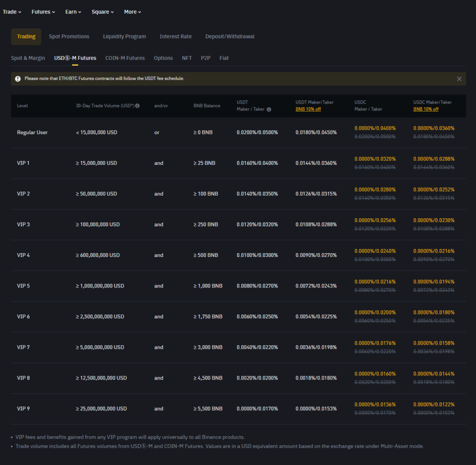Open the Square dropdown menu

click(x=103, y=12)
